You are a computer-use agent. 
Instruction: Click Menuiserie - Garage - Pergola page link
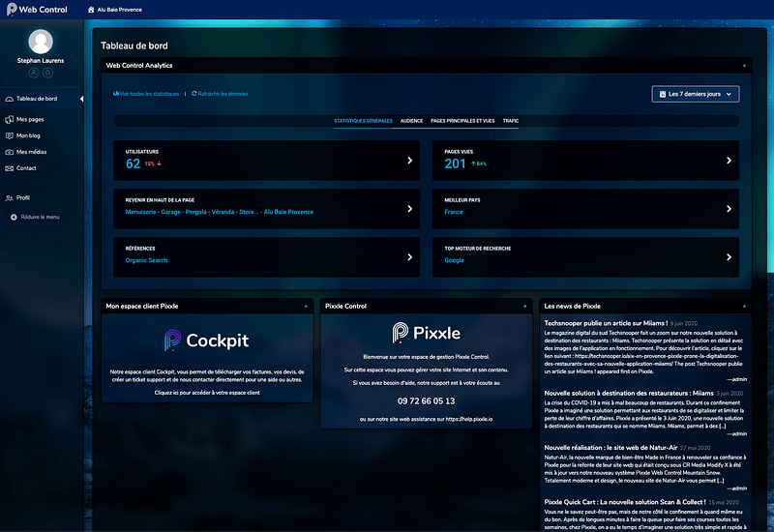click(x=220, y=212)
